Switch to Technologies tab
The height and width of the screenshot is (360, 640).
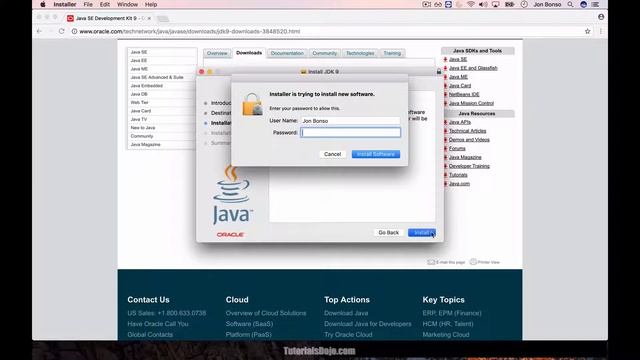[360, 53]
